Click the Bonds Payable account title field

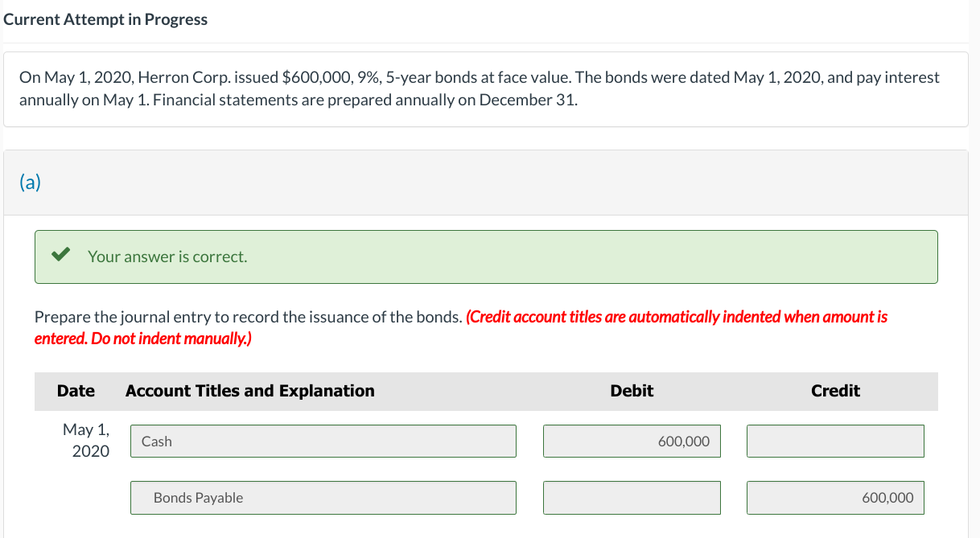[322, 497]
